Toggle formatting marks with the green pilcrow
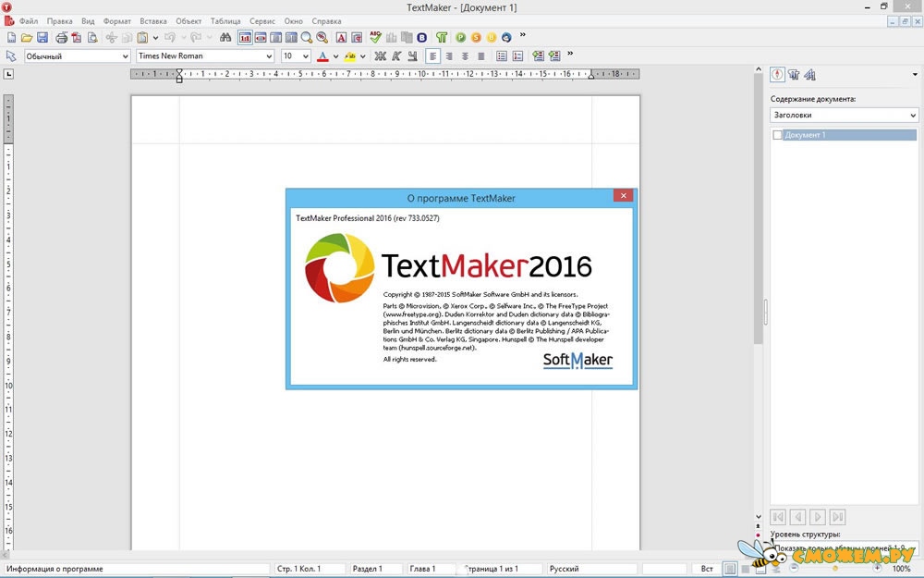Image resolution: width=924 pixels, height=578 pixels. point(442,38)
